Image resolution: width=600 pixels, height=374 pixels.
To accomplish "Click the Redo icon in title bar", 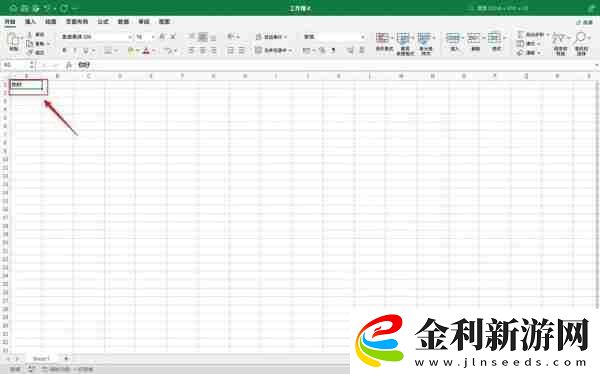I will pyautogui.click(x=64, y=8).
